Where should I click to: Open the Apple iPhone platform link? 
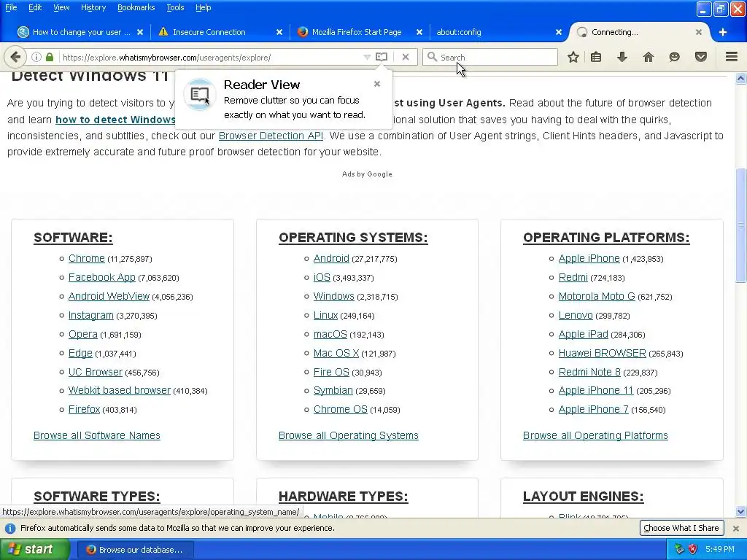[x=589, y=258]
